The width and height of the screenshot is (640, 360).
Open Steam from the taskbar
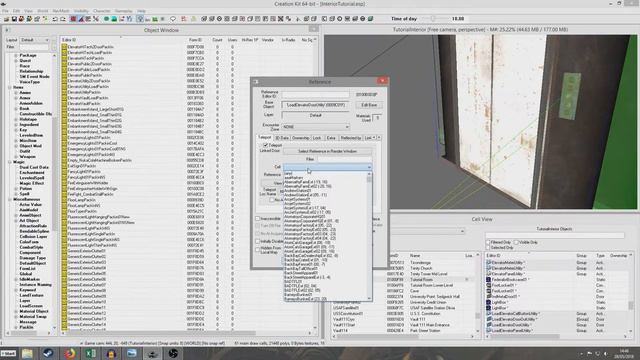click(48, 353)
